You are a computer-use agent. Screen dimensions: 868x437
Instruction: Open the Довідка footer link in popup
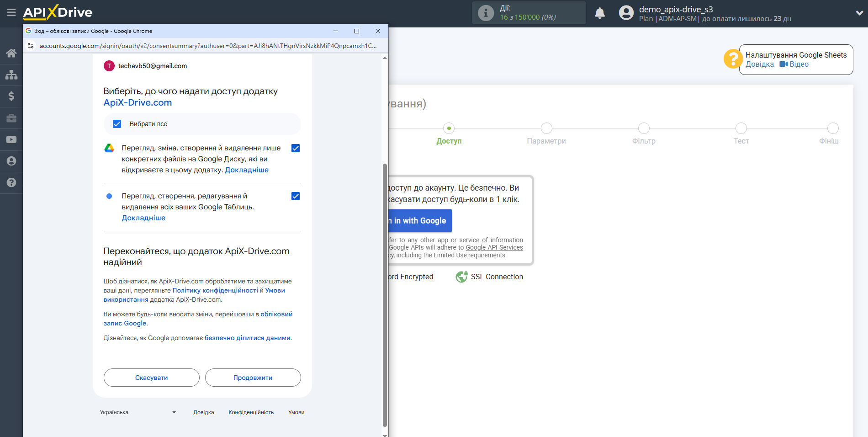pos(204,412)
